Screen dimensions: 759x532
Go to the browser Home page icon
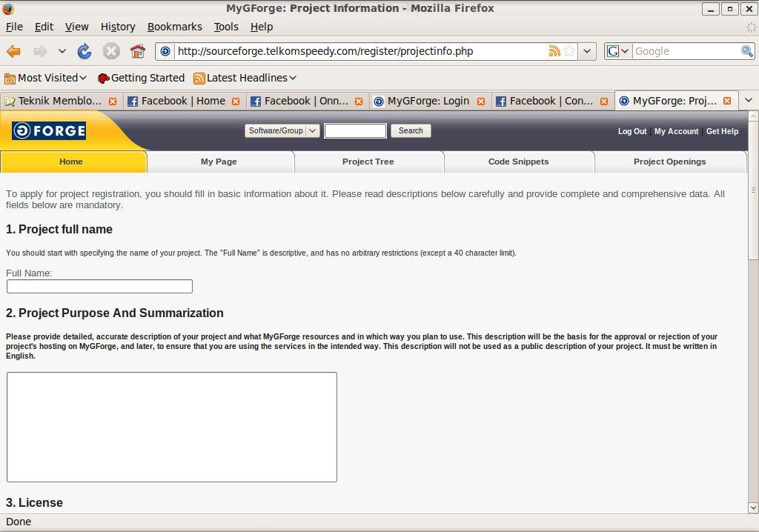[x=137, y=51]
